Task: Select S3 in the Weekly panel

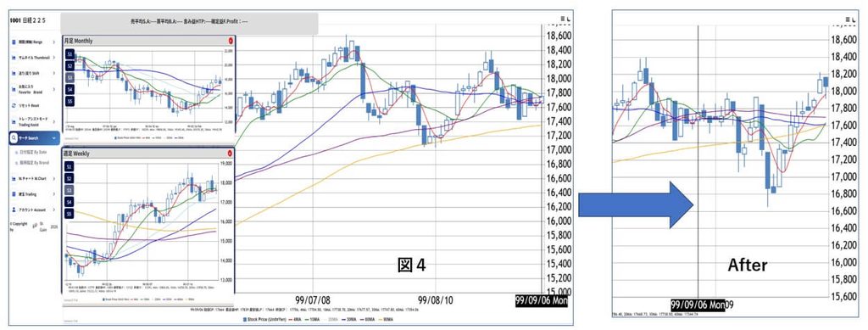Action: click(x=70, y=191)
